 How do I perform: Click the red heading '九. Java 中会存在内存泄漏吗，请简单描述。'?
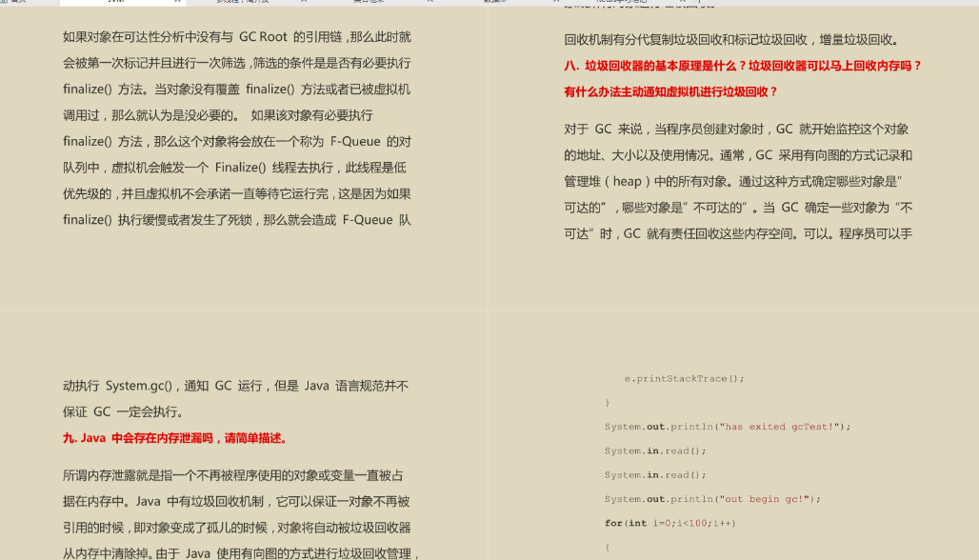176,438
